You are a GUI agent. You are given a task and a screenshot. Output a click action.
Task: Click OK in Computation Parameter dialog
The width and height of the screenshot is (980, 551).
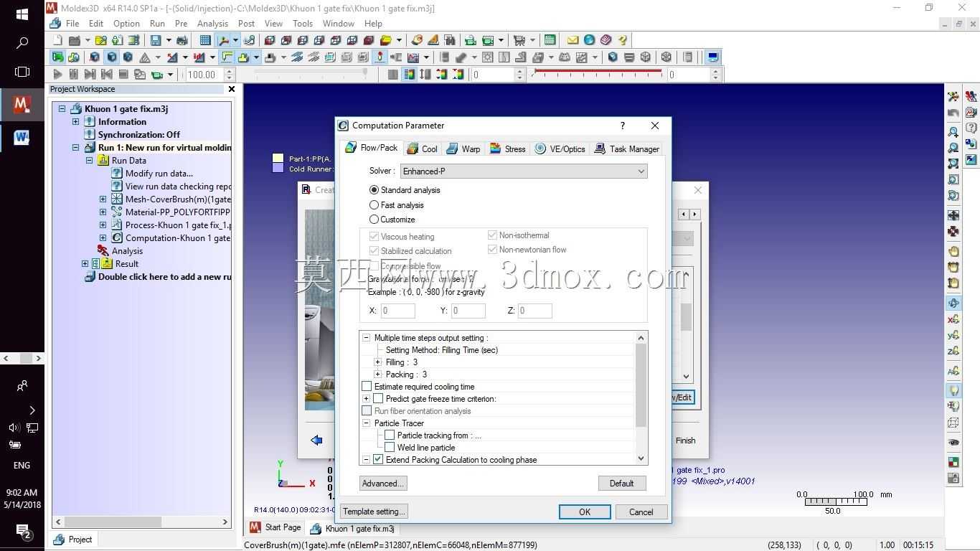[585, 512]
